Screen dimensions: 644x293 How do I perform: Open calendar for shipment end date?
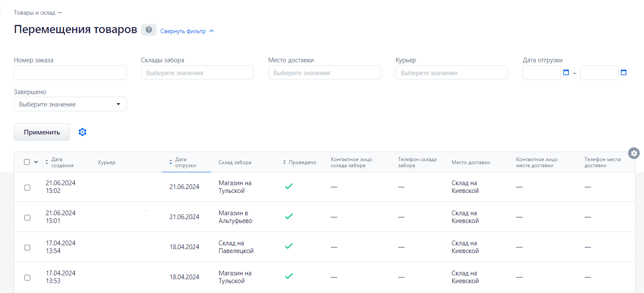(623, 73)
